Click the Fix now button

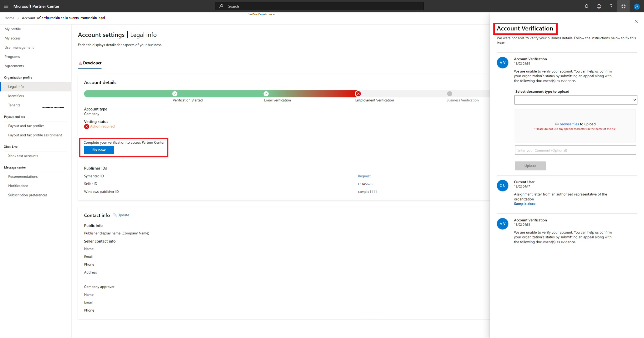pos(99,150)
